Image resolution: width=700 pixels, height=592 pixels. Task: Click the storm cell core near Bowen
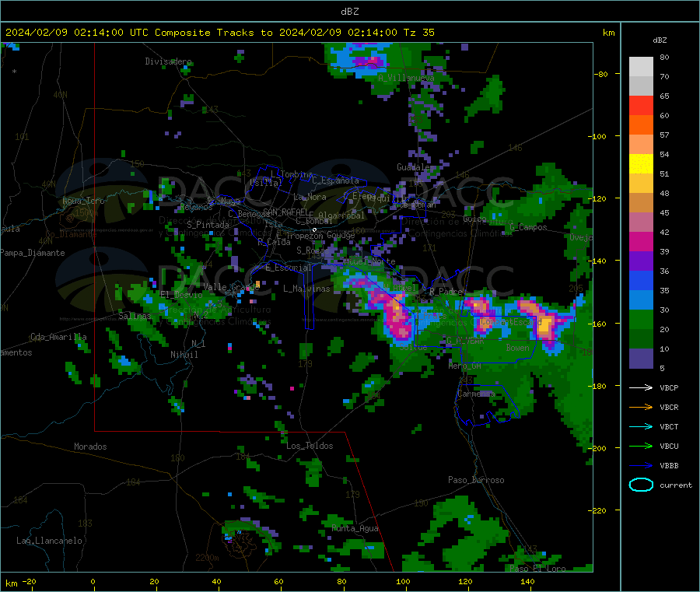click(x=544, y=327)
